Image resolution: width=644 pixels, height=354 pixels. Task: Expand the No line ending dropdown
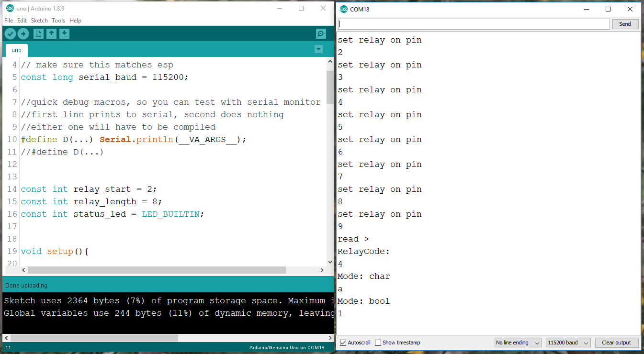(518, 343)
